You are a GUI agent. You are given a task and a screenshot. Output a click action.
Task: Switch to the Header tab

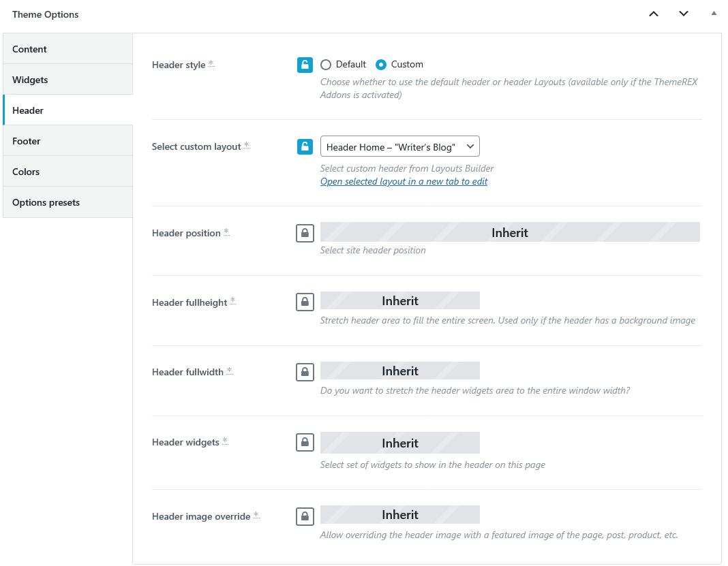click(67, 110)
